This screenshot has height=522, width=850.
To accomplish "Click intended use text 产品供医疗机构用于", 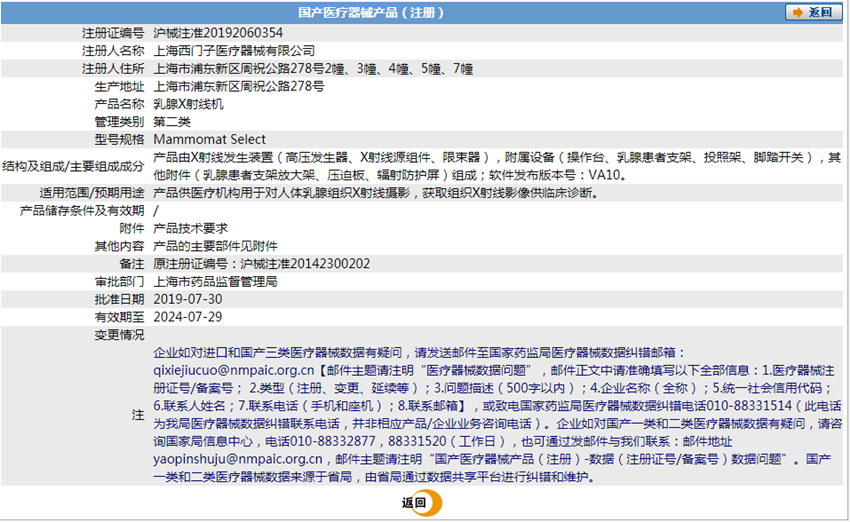I will (376, 193).
